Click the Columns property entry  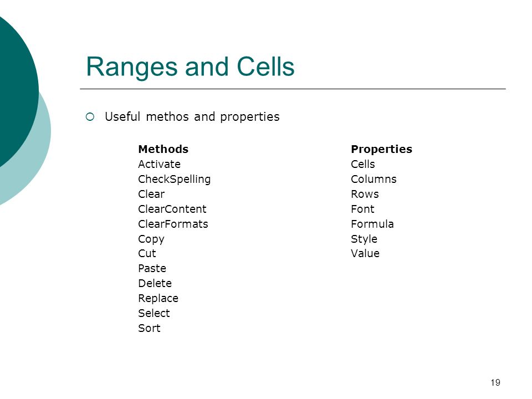coord(374,179)
